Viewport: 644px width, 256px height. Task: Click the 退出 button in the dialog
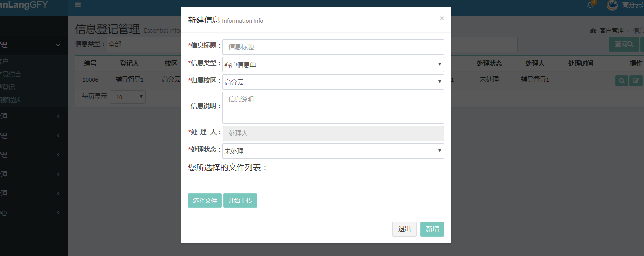tap(404, 229)
